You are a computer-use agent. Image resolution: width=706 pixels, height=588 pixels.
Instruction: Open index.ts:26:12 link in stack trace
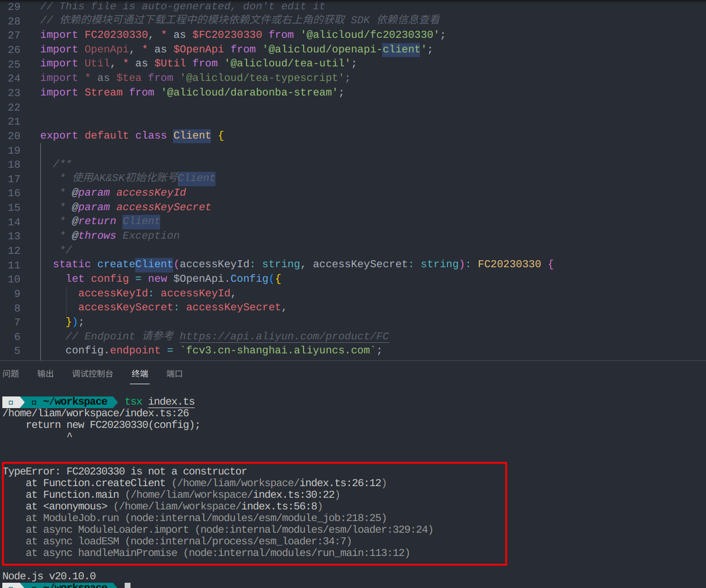[341, 483]
